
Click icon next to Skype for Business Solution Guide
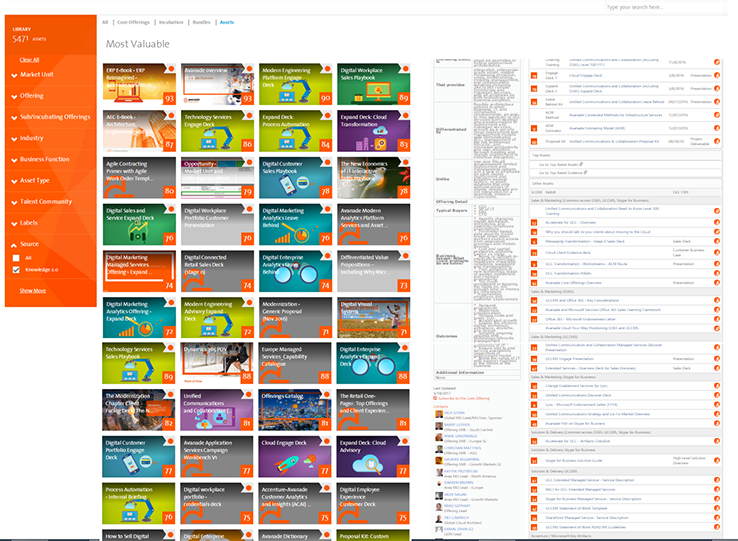click(716, 460)
